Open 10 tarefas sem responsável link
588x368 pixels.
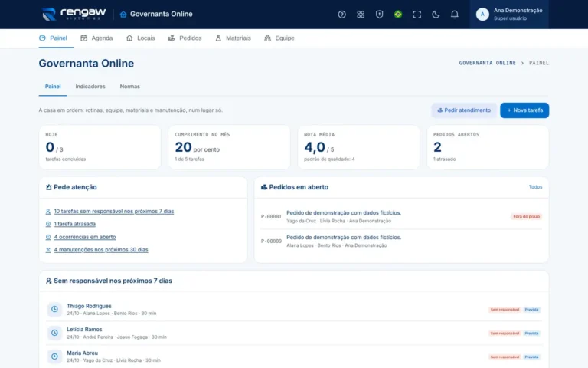tap(114, 211)
